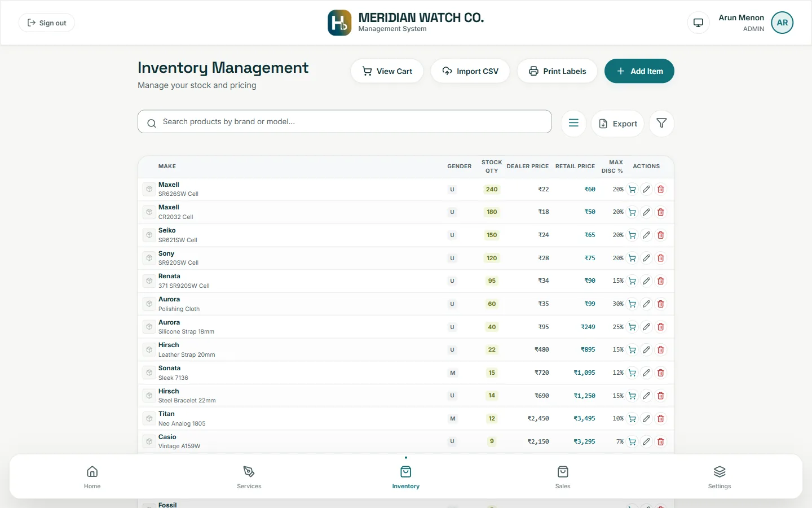The image size is (812, 508).
Task: Edit the Titan Neo Analog 1805 item
Action: point(646,419)
